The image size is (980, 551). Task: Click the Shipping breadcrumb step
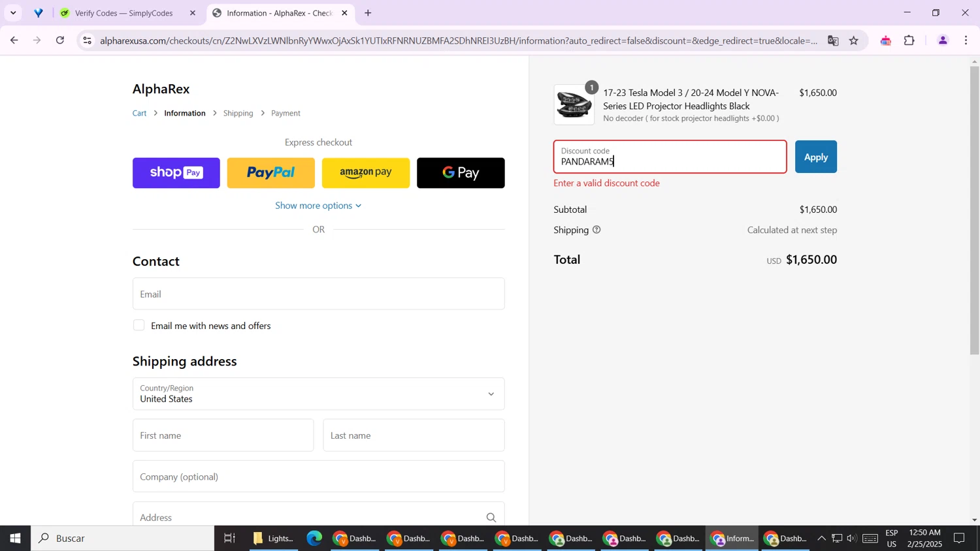(238, 113)
